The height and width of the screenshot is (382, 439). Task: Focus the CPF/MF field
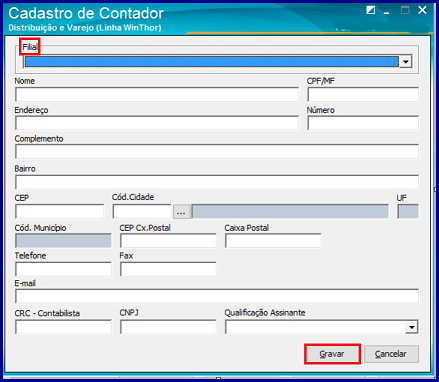coord(363,95)
